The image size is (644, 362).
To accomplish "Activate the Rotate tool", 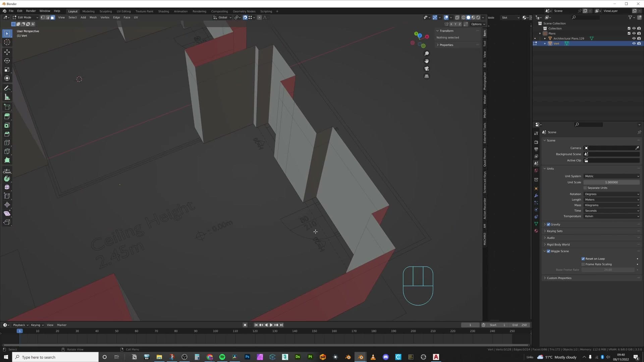I will coord(7,61).
